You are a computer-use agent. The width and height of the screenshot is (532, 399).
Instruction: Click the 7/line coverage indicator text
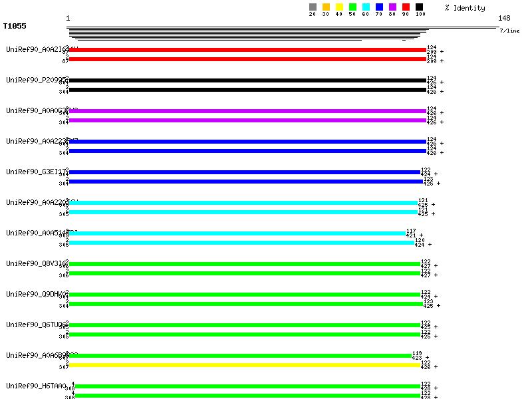[509, 31]
